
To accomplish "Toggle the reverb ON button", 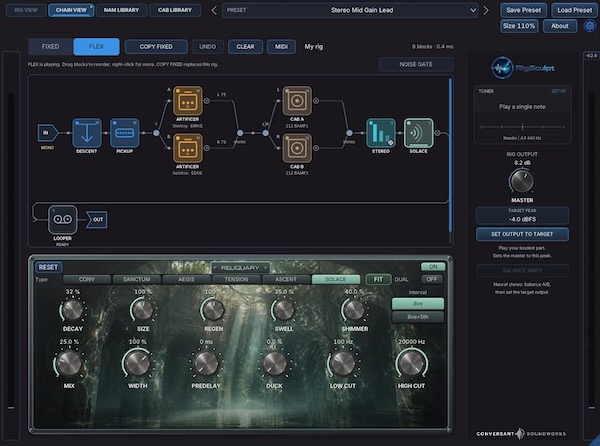I will click(433, 267).
